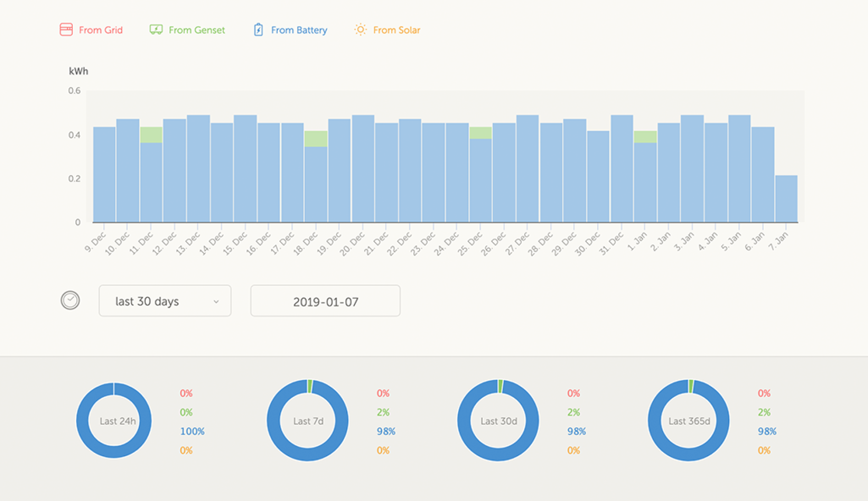Select the Last 365d donut chart
The height and width of the screenshot is (501, 868).
[x=689, y=420]
